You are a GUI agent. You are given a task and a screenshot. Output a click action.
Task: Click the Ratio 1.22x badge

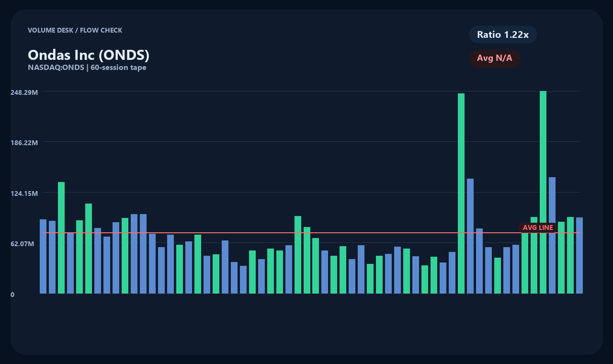pyautogui.click(x=503, y=34)
